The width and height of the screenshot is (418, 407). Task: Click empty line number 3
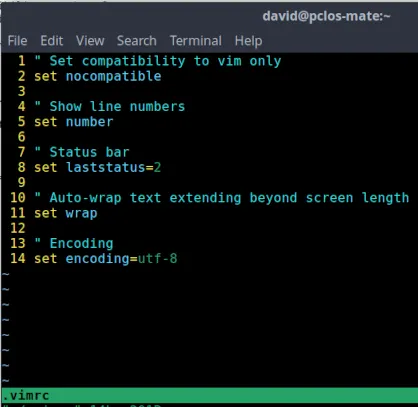22,91
